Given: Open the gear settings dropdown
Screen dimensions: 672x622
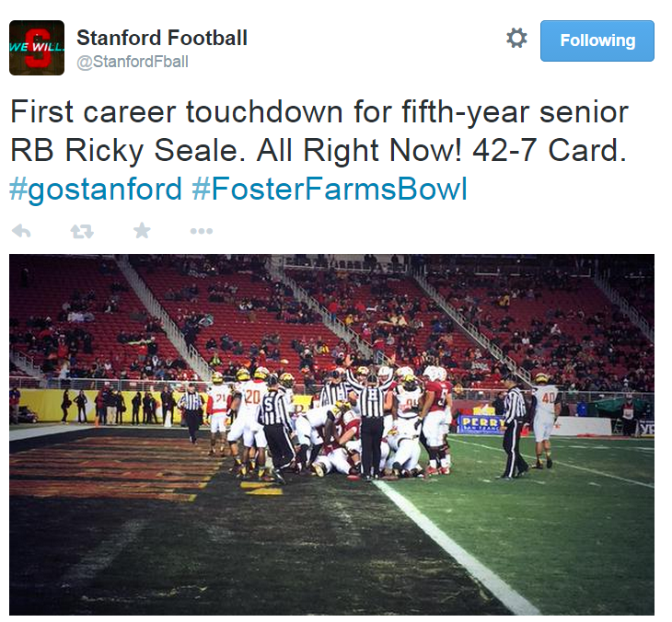Looking at the screenshot, I should (516, 39).
